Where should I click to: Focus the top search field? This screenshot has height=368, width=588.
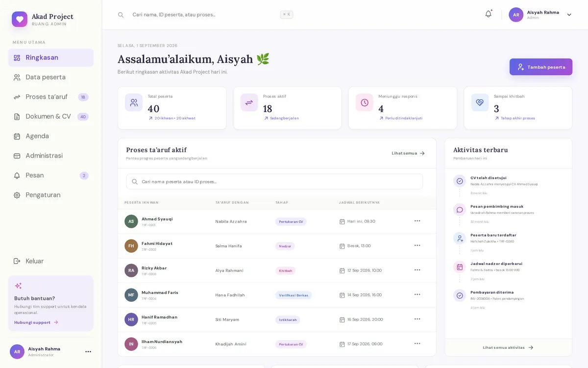click(x=206, y=15)
